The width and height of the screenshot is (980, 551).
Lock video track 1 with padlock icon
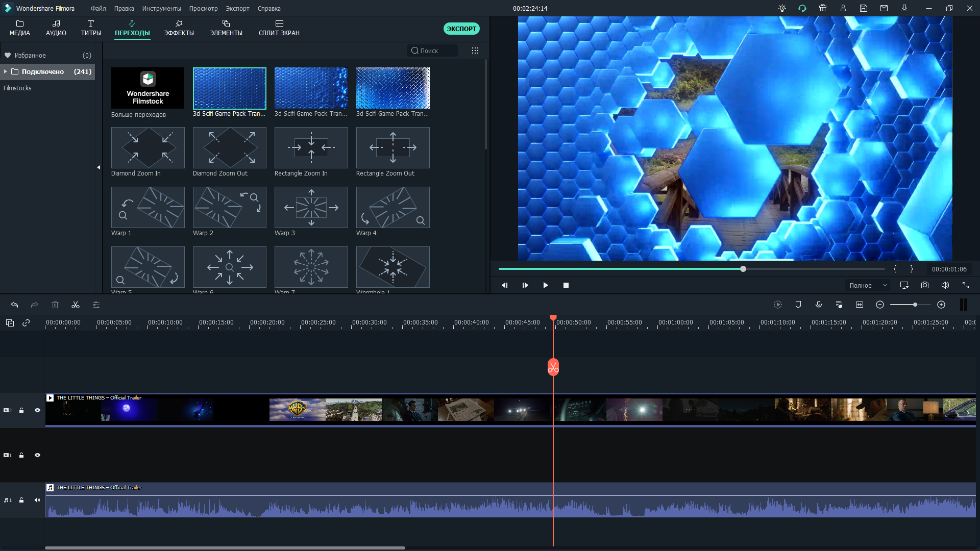click(x=21, y=455)
